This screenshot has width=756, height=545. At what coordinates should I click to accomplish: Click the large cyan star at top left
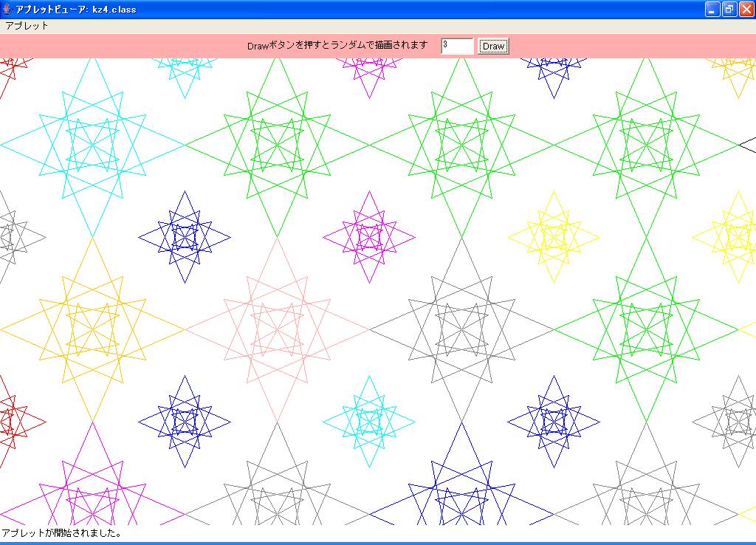(x=92, y=145)
